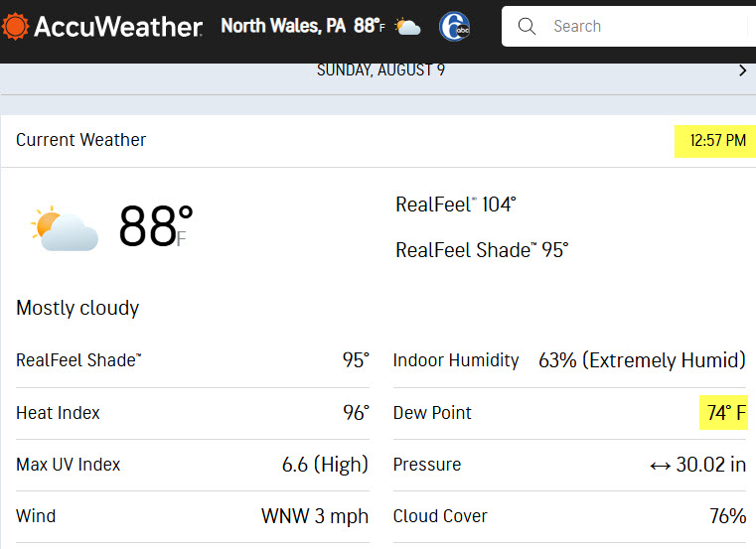
Task: Click the AccuWeather wordmark to go home
Action: point(118,27)
